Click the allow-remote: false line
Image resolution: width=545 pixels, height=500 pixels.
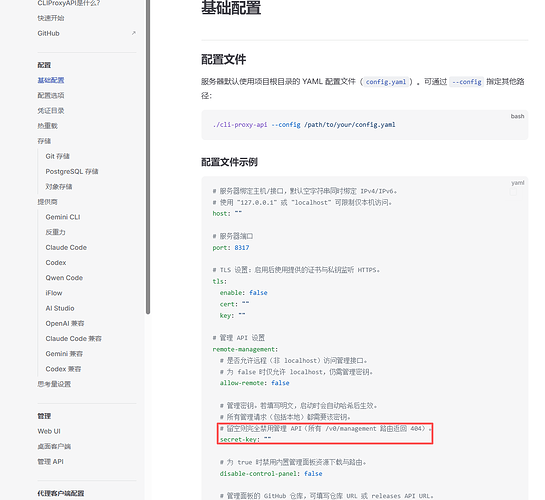254,383
